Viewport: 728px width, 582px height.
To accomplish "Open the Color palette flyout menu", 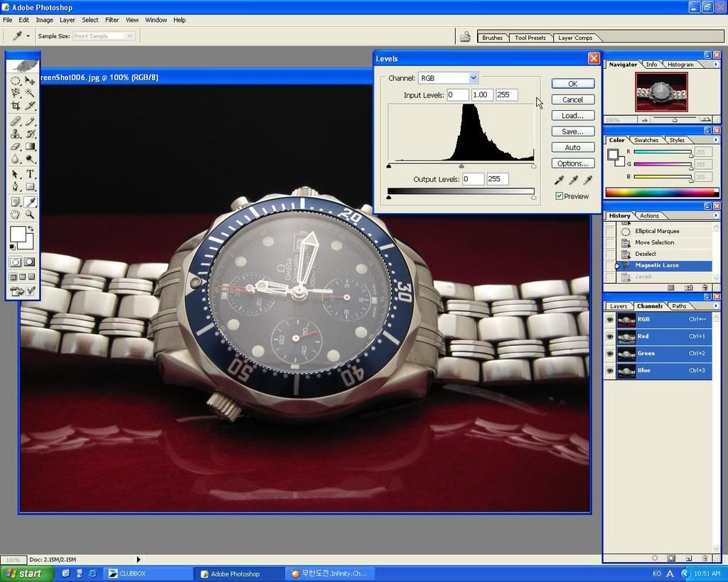I will pos(715,140).
